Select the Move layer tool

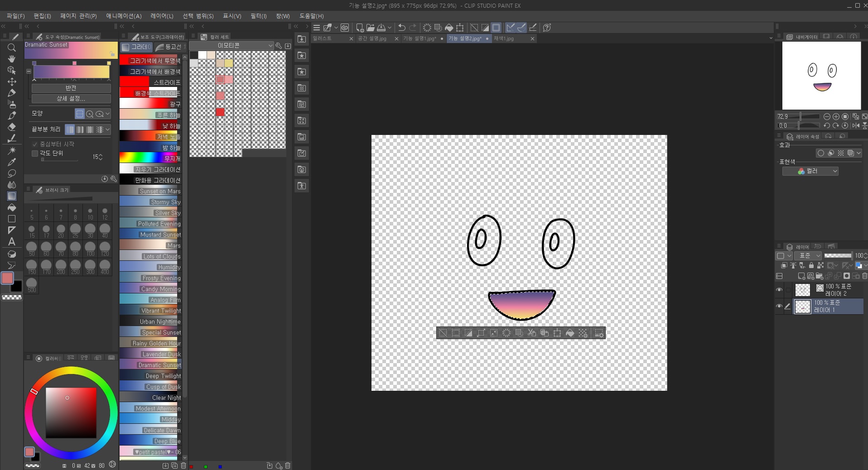(x=12, y=82)
